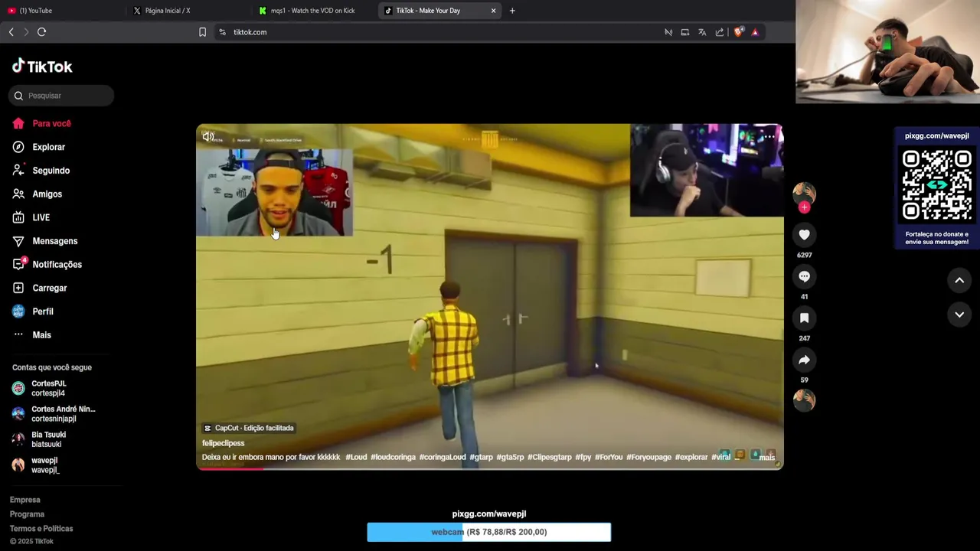Click the browser share page icon
The width and height of the screenshot is (980, 551).
720,32
